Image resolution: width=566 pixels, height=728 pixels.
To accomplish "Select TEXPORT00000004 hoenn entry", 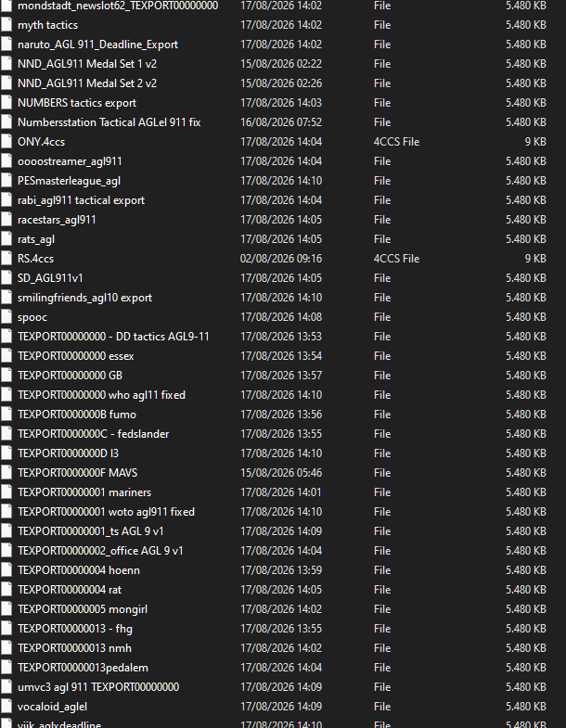I will 79,570.
